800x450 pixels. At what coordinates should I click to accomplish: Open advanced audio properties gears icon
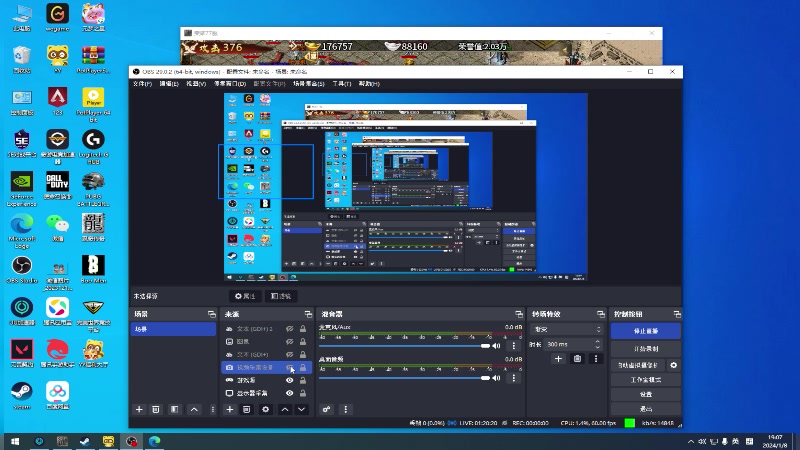coord(327,409)
